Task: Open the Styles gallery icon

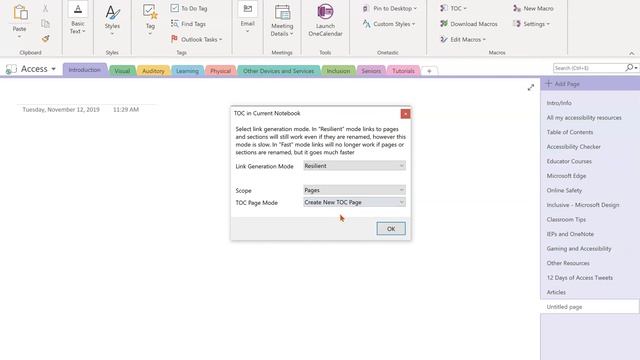Action: point(112,13)
